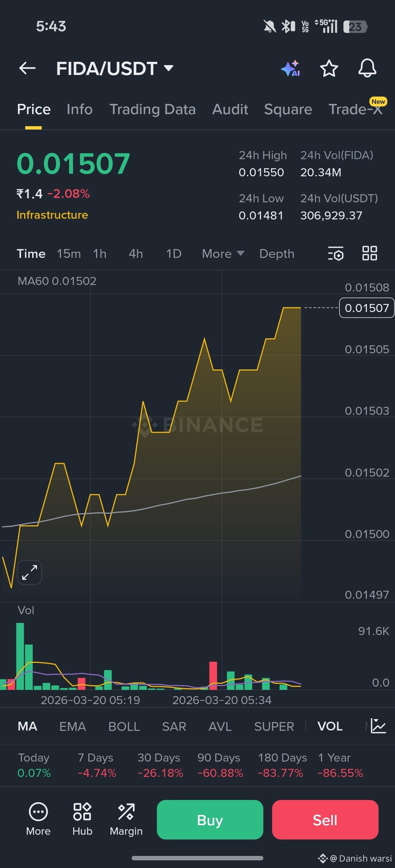This screenshot has width=395, height=868.
Task: Tap the 24h Low value 0.01481
Action: point(261,215)
